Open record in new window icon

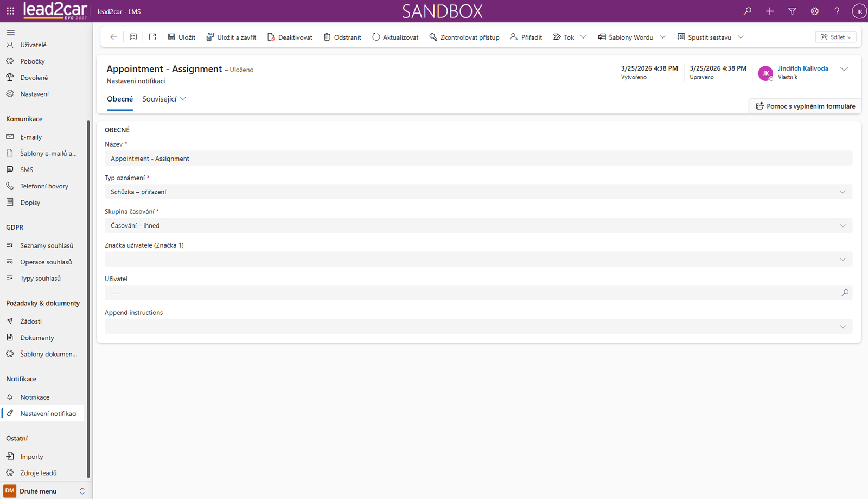tap(152, 37)
